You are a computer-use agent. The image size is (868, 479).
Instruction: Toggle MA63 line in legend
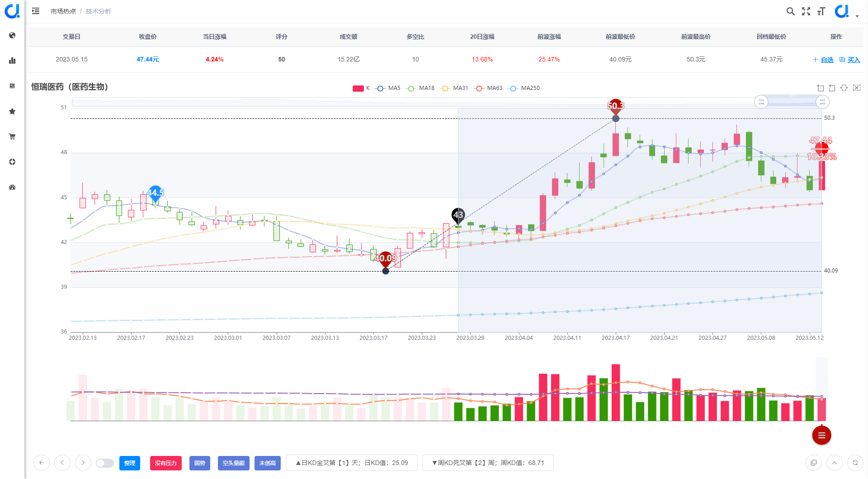[488, 88]
